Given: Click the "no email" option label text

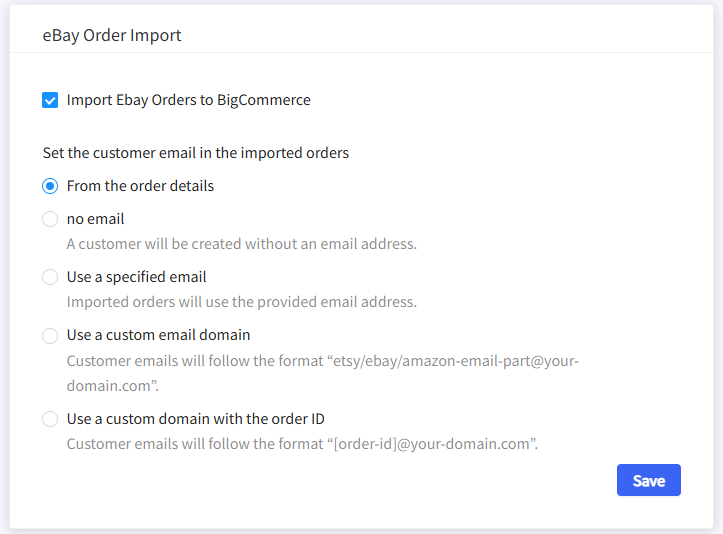Looking at the screenshot, I should coord(95,219).
